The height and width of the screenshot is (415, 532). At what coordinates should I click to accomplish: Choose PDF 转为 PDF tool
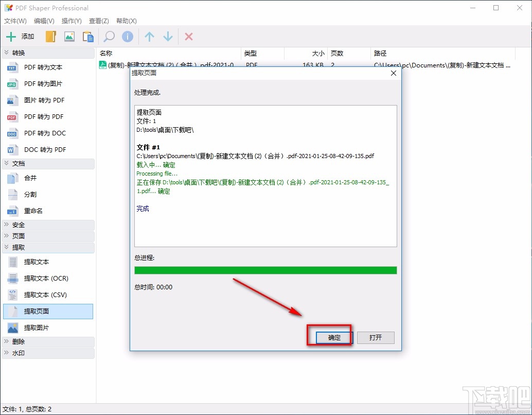tap(48, 117)
